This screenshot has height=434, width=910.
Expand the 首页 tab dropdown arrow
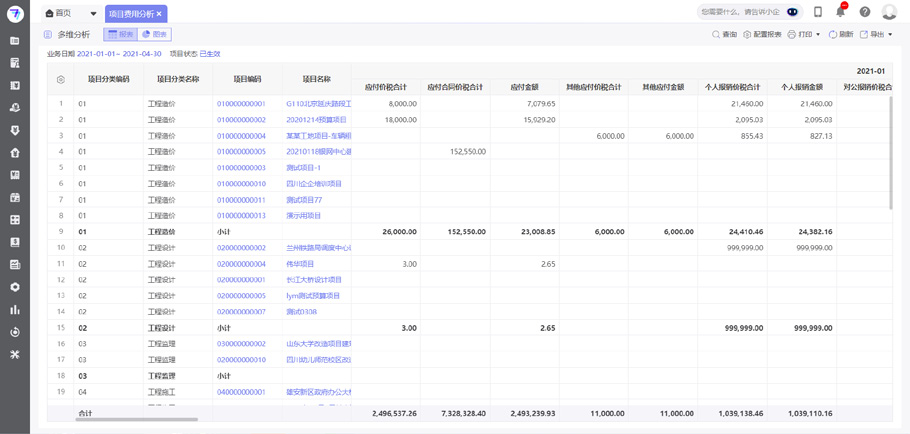click(94, 14)
